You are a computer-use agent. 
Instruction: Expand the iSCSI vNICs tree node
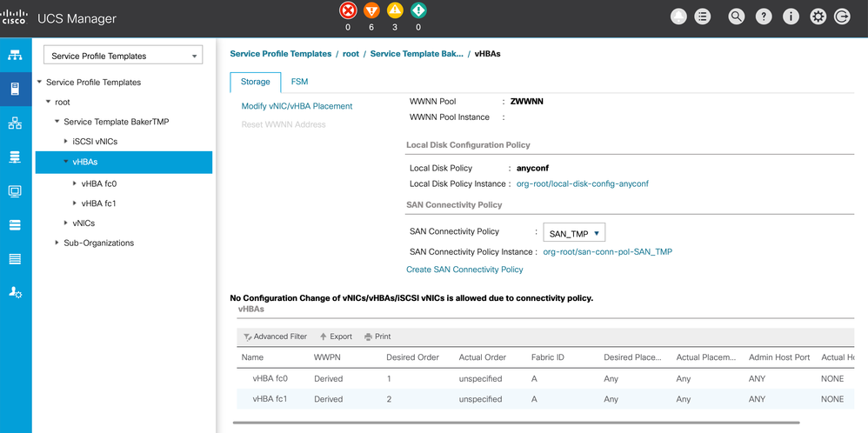click(x=66, y=142)
